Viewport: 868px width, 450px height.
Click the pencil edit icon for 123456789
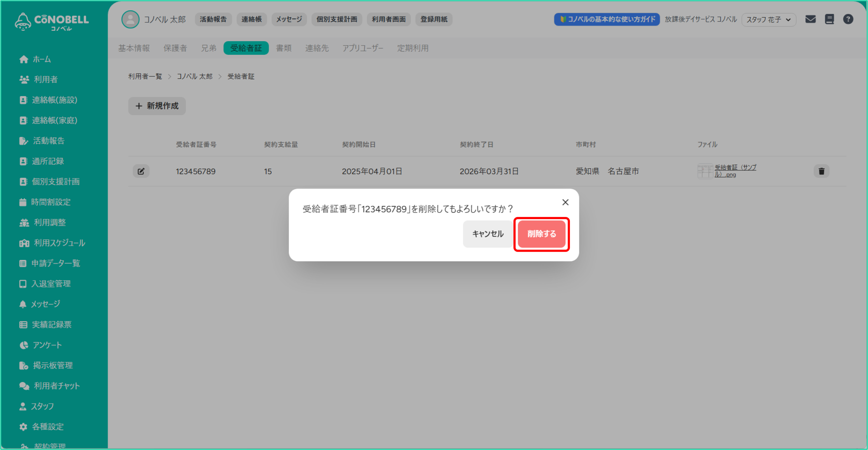coord(141,171)
